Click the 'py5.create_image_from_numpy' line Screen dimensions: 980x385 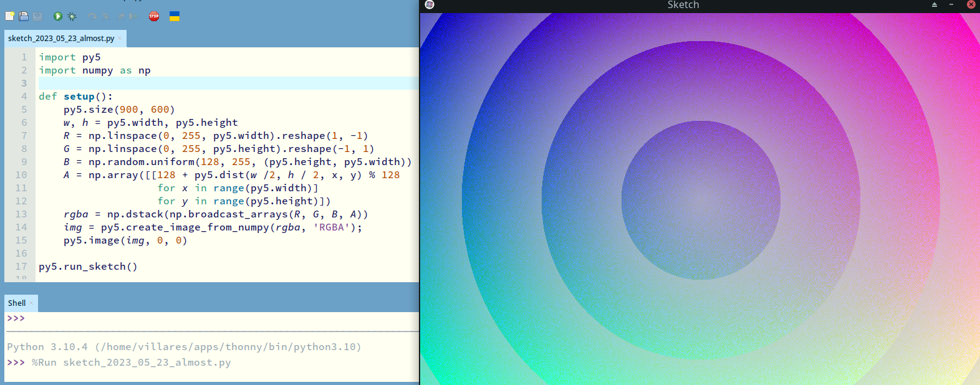(x=213, y=227)
